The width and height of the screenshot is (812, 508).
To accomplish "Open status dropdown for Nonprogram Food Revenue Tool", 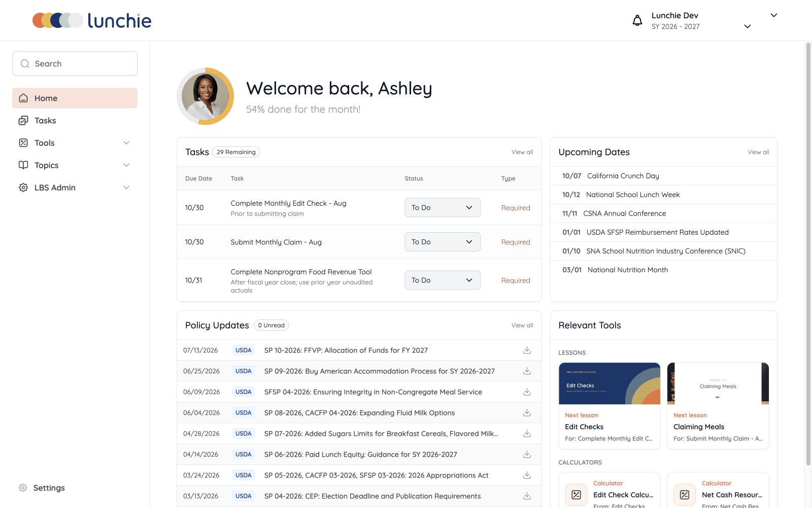I will (443, 280).
